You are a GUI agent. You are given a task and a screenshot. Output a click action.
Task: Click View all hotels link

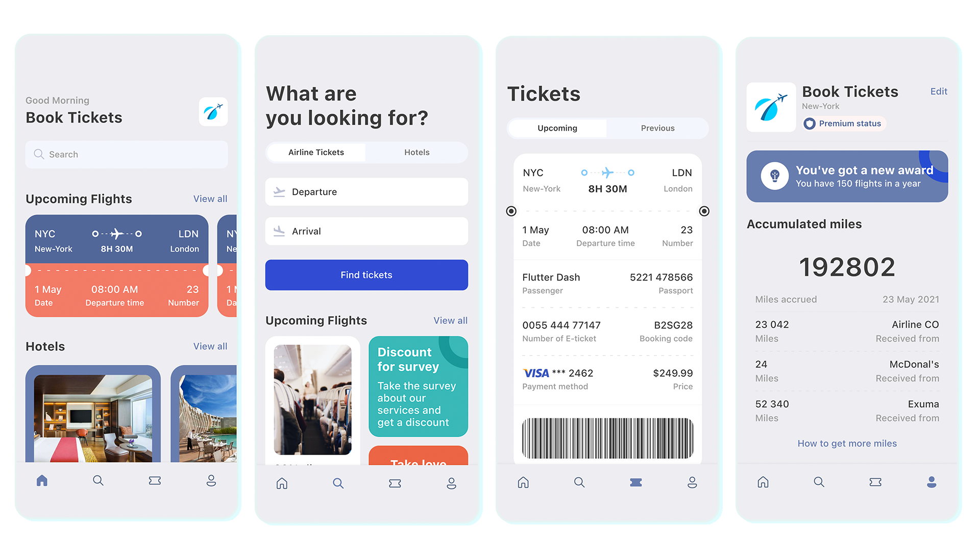[210, 347]
